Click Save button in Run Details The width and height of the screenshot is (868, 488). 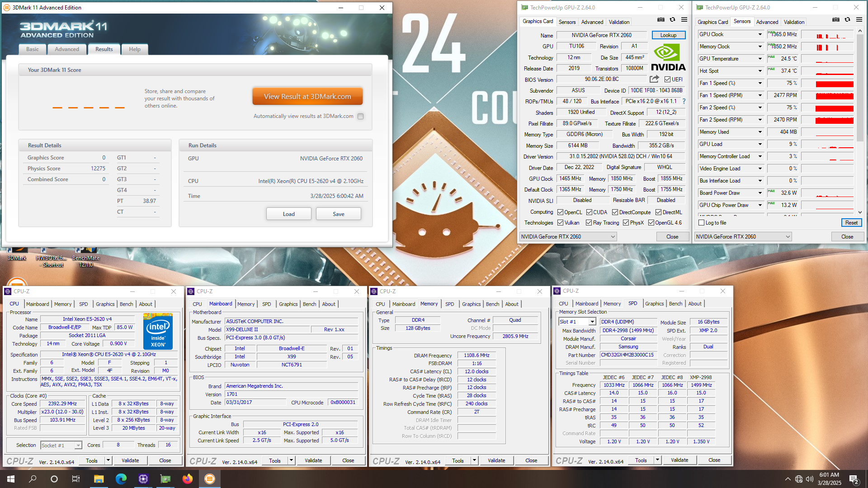tap(339, 214)
